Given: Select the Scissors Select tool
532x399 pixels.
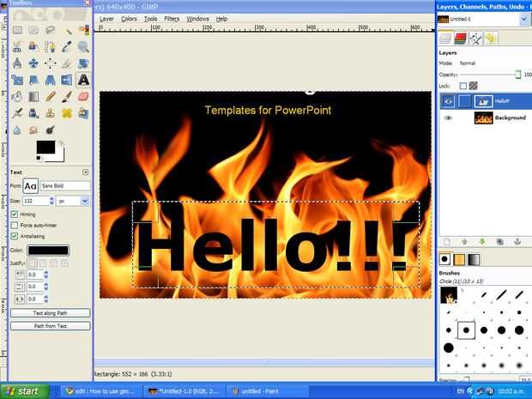Looking at the screenshot, I should click(x=17, y=47).
